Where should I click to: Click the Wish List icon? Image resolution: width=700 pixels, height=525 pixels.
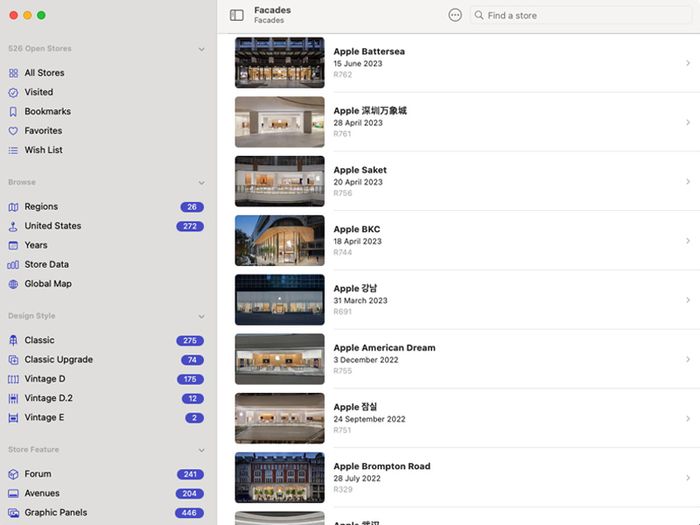coord(13,150)
